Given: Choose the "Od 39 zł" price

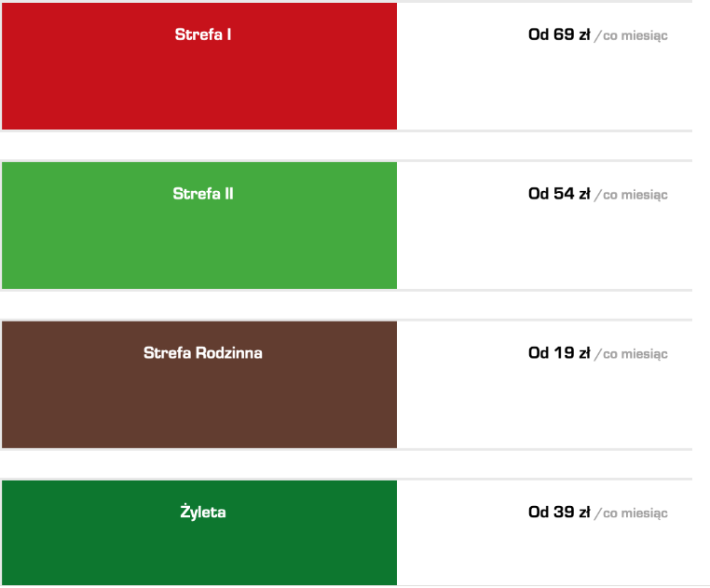Looking at the screenshot, I should click(x=559, y=513).
